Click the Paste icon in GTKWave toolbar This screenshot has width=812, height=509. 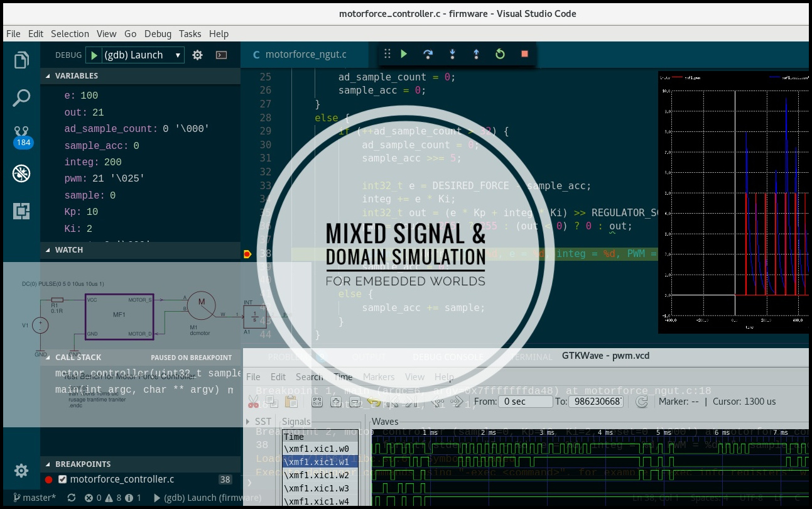[x=291, y=402]
